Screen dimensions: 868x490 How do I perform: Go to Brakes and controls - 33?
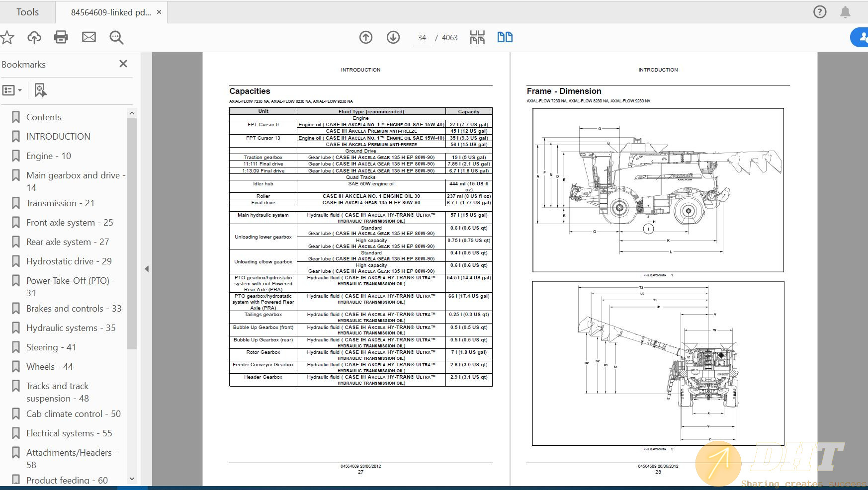click(x=74, y=309)
